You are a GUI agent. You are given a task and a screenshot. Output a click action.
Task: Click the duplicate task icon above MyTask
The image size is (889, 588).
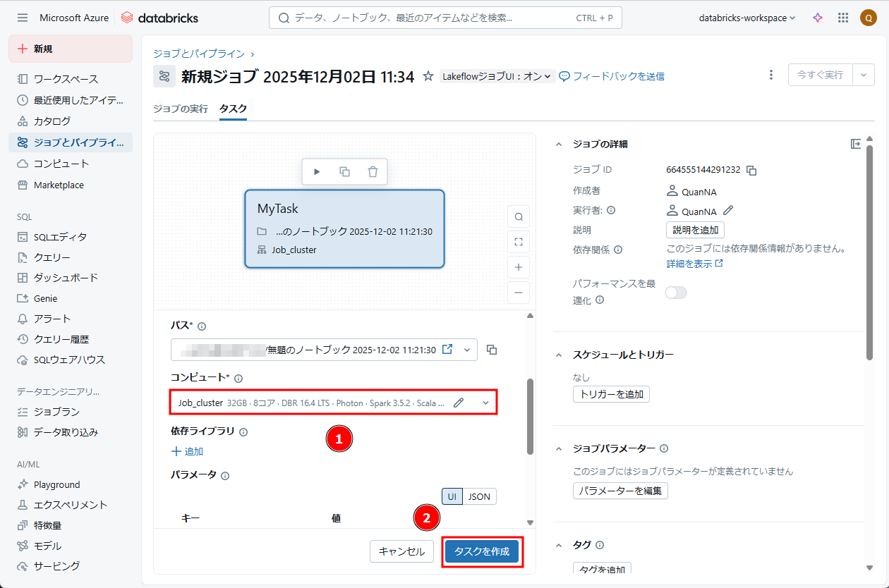pos(344,171)
